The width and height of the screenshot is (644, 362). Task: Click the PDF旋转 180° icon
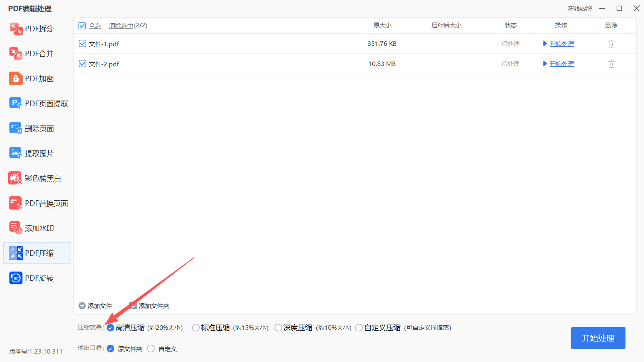16,278
